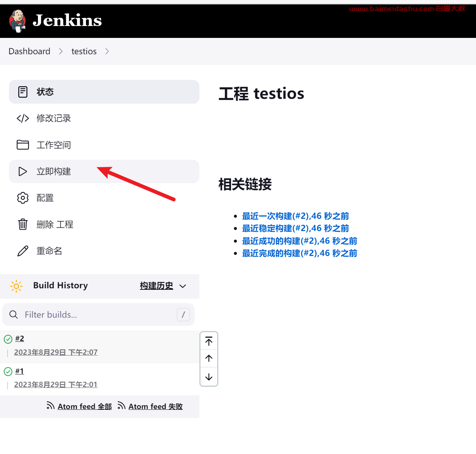This screenshot has height=454, width=476.
Task: Expand the Build History chevron dropdown
Action: 183,286
